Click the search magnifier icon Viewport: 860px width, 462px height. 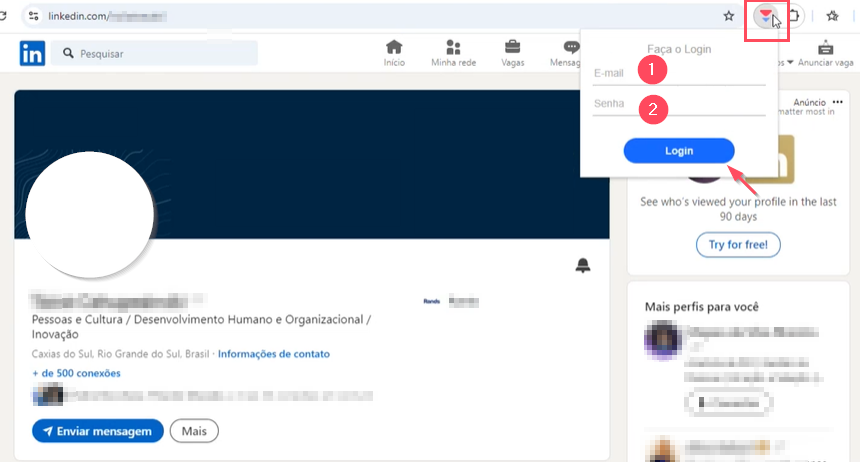[x=68, y=53]
